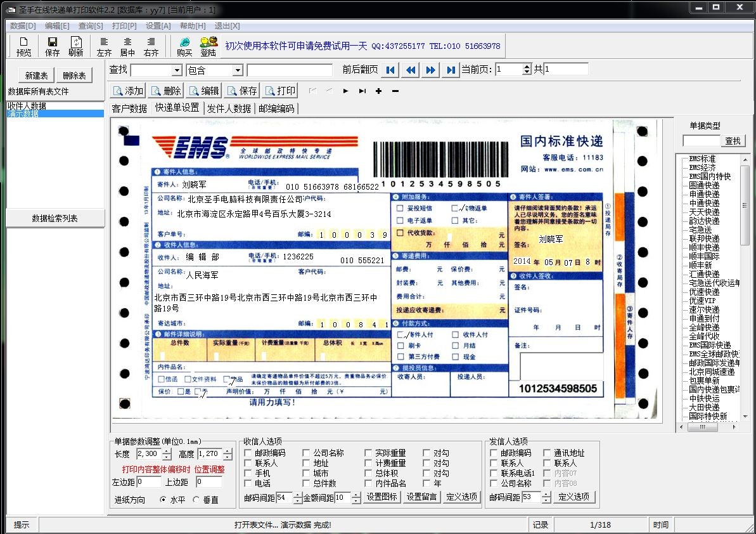Move to next record with black arrow
Viewport: 756px width, 534px height.
(x=346, y=91)
